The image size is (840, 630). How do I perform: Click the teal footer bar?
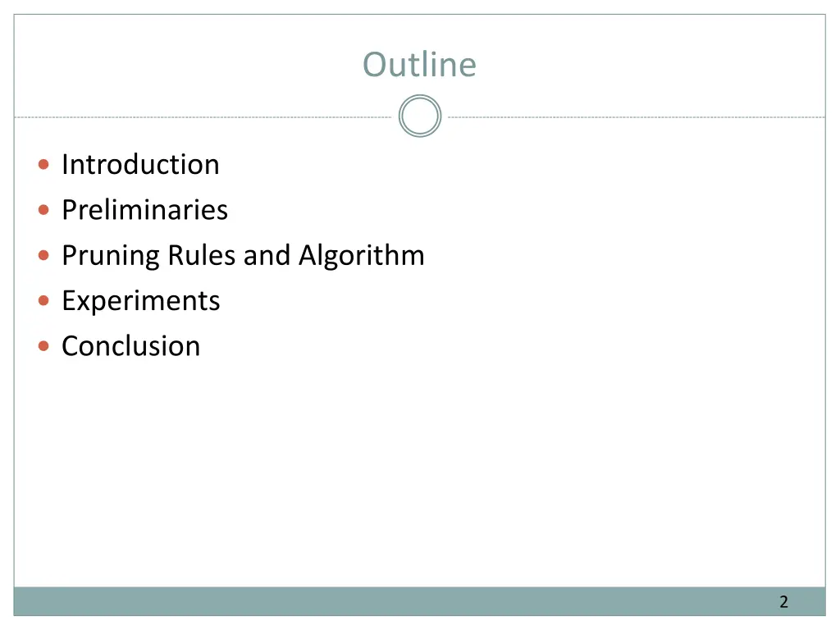(x=419, y=601)
